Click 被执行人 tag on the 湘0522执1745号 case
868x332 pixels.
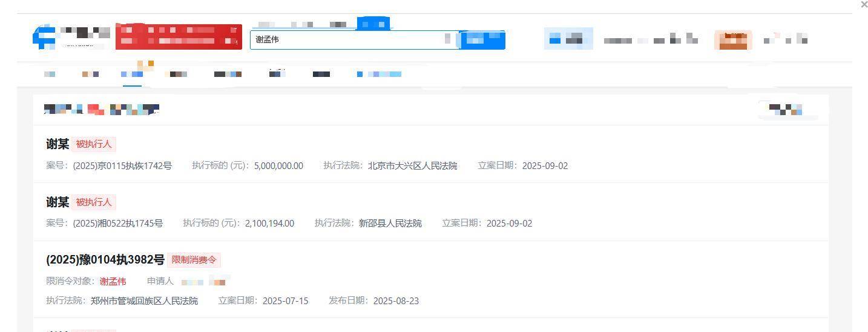(94, 202)
